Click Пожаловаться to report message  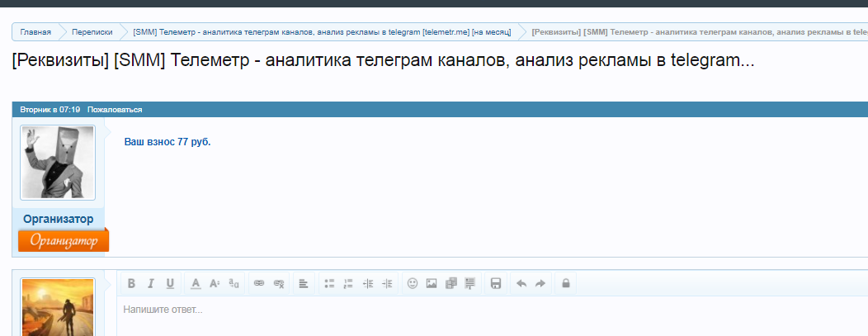pos(115,110)
